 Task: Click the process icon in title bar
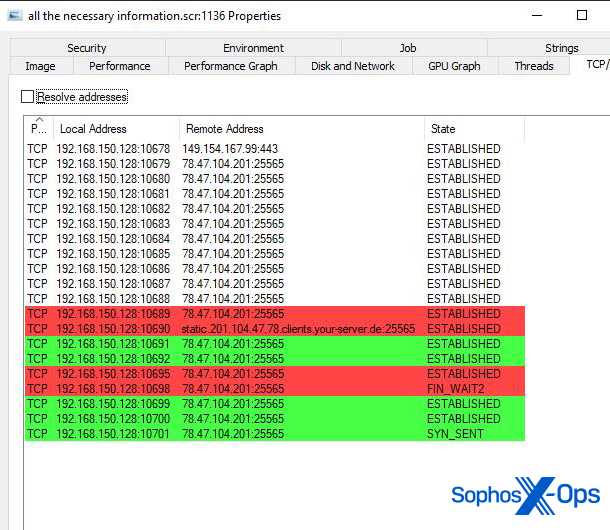(15, 16)
